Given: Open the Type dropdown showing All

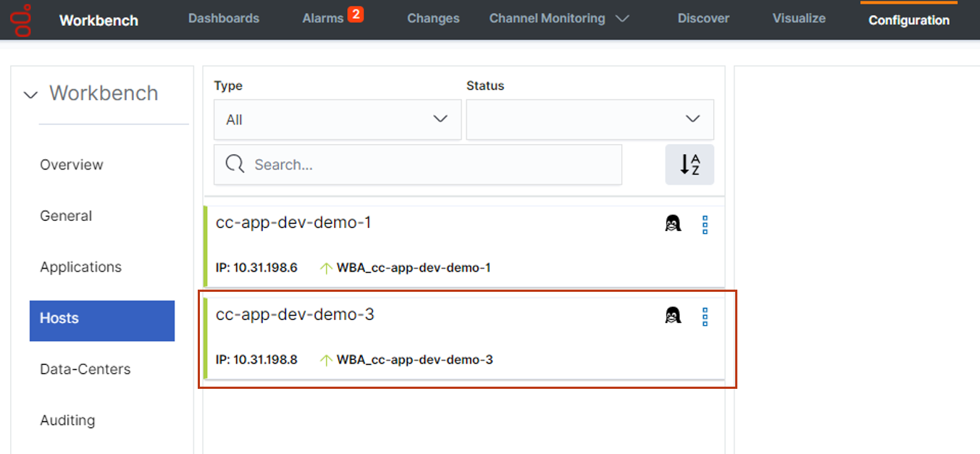Looking at the screenshot, I should [338, 119].
